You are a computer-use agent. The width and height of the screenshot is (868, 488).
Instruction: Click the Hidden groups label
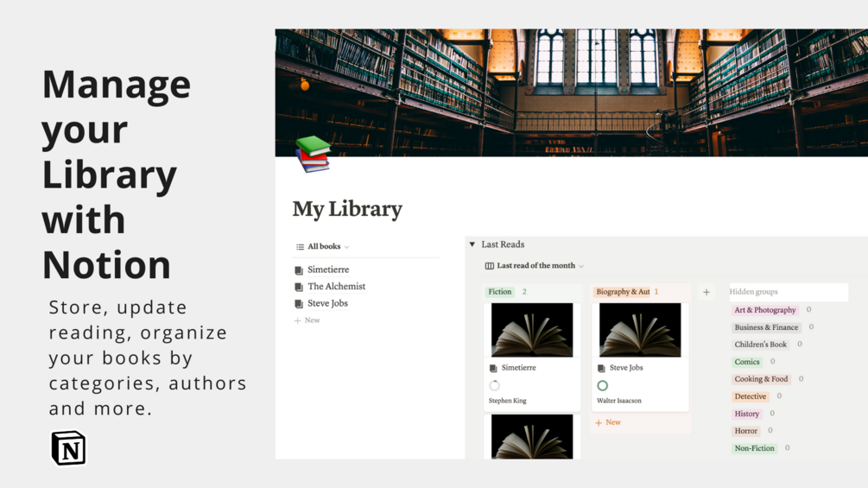753,292
